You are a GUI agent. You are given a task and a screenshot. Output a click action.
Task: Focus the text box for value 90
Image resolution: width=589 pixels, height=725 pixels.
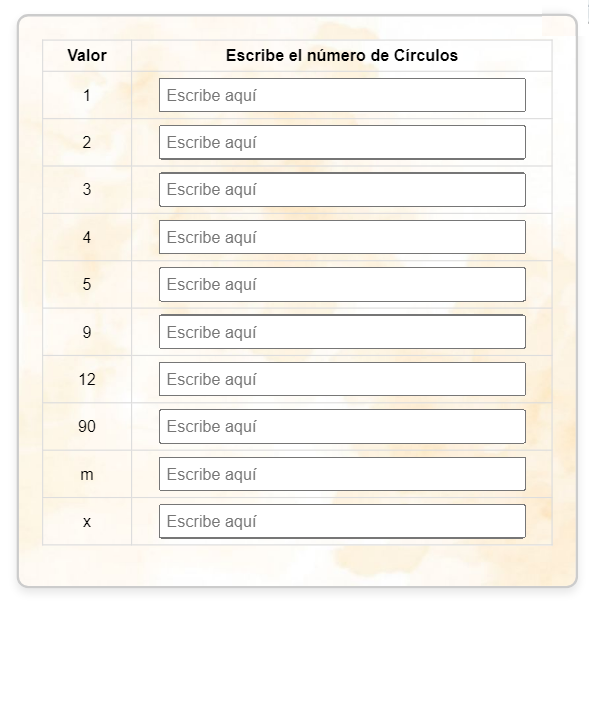[342, 426]
